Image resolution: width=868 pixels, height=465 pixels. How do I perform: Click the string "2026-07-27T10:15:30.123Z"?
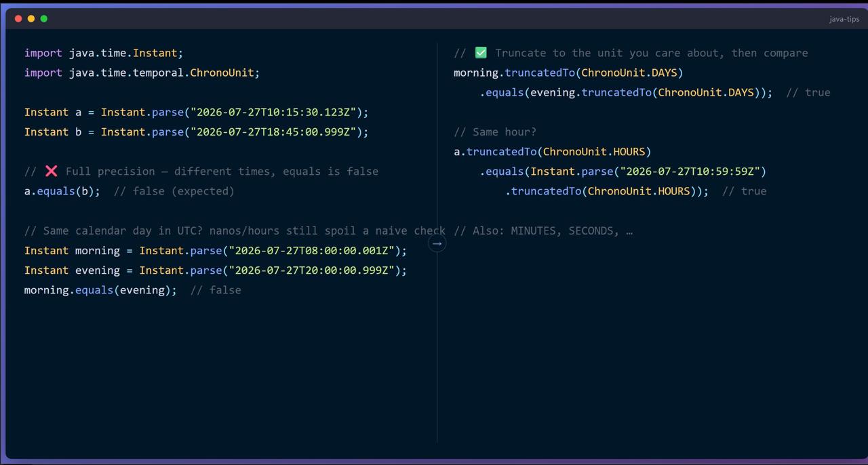point(274,113)
